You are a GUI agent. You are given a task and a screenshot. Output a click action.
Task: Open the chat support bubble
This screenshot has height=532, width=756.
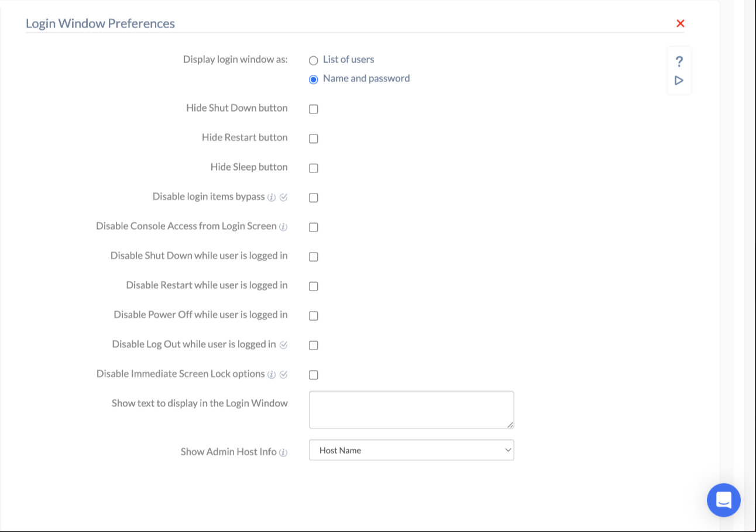click(724, 500)
